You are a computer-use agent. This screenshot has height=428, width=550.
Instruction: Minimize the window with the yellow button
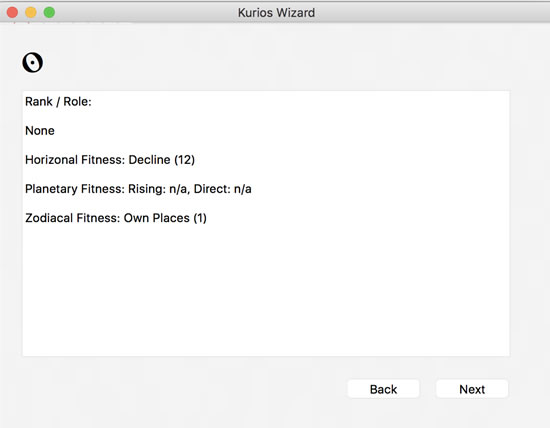pyautogui.click(x=31, y=12)
